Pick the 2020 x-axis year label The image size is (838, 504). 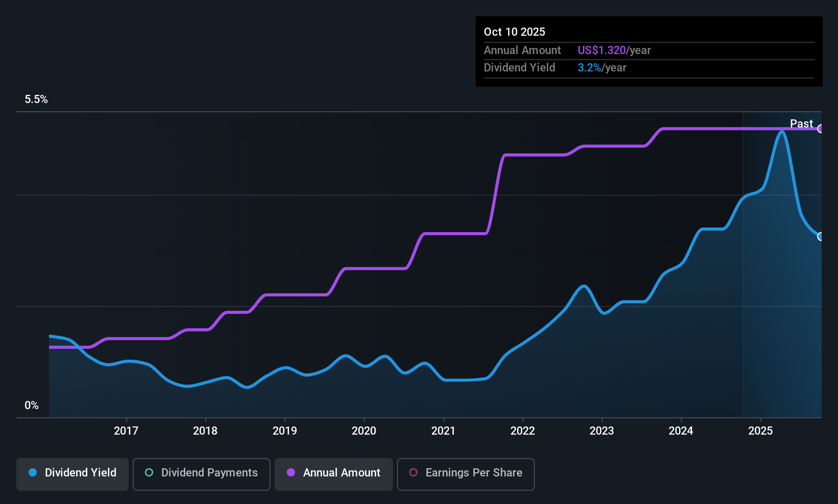(x=364, y=431)
